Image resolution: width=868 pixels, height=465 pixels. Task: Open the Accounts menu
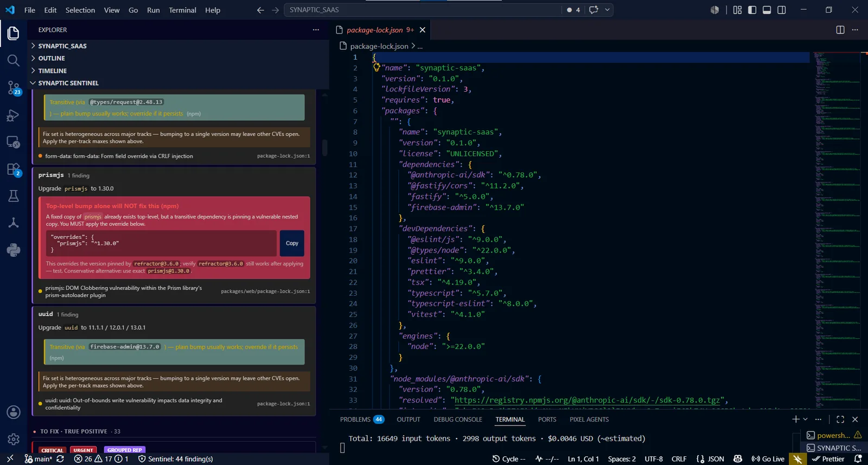click(14, 412)
